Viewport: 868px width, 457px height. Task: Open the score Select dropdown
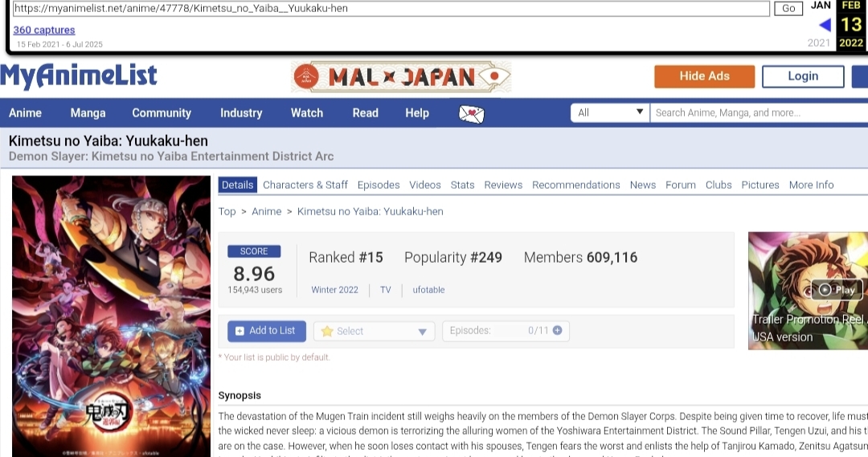tap(374, 331)
